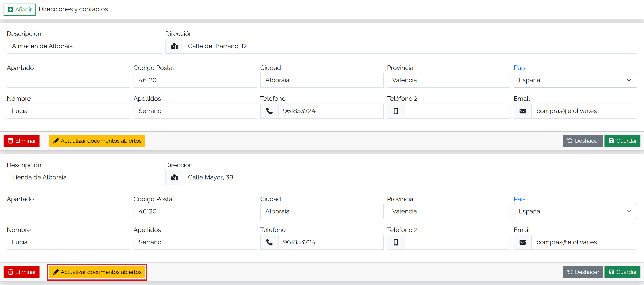Focus empty Teléfono 2 field in Tienda card
644x285 pixels.
458,242
